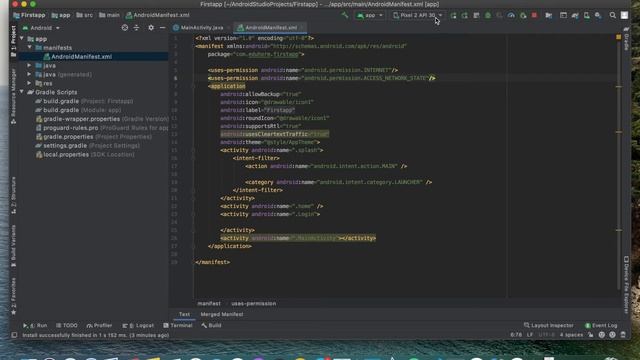Click the Search Everywhere magnifier icon

tap(613, 15)
